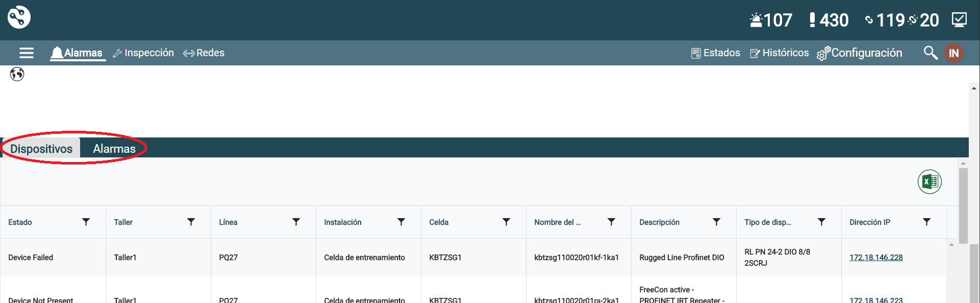Sort by Estado column header
Image resolution: width=980 pixels, height=303 pixels.
point(20,222)
